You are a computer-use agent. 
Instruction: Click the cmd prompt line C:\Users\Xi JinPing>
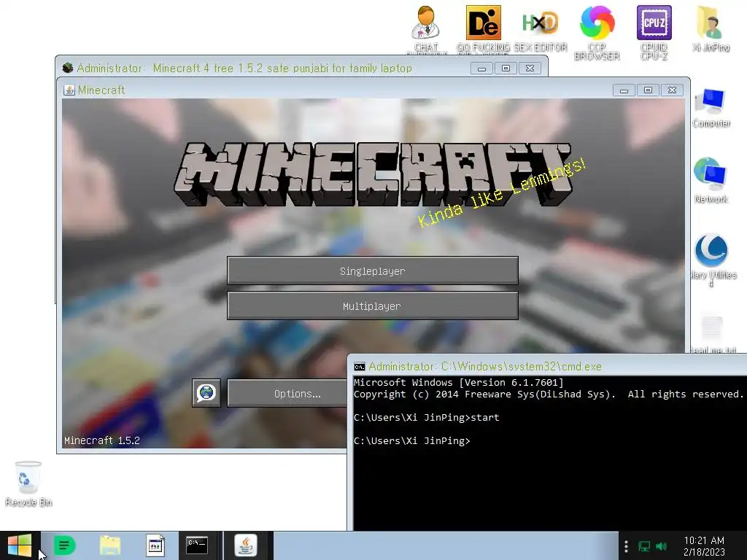411,441
